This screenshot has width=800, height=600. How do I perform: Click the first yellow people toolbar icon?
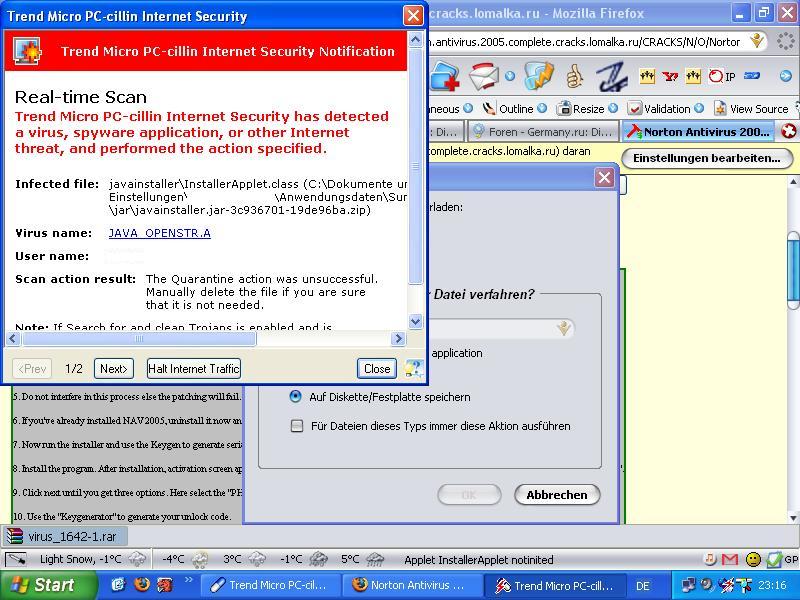(647, 77)
